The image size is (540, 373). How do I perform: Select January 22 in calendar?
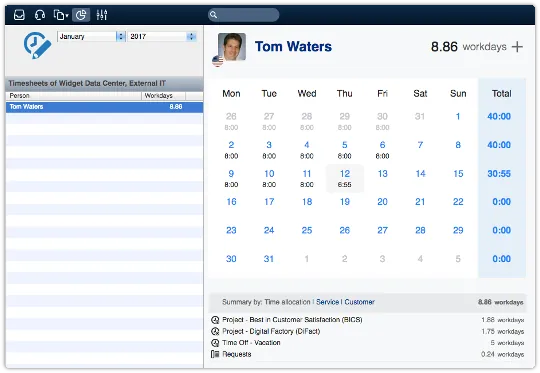458,202
